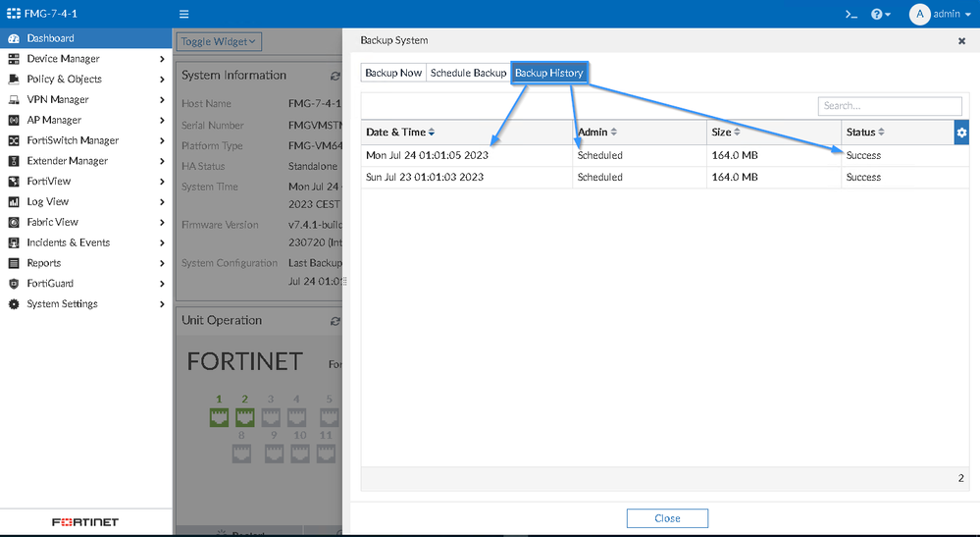This screenshot has width=980, height=537.
Task: Switch to the Schedule Backup tab
Action: tap(468, 73)
